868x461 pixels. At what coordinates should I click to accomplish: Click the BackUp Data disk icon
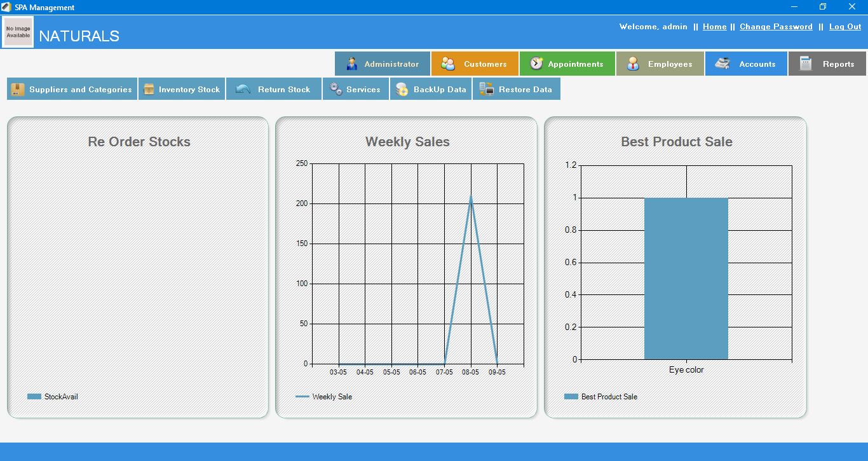pos(402,90)
